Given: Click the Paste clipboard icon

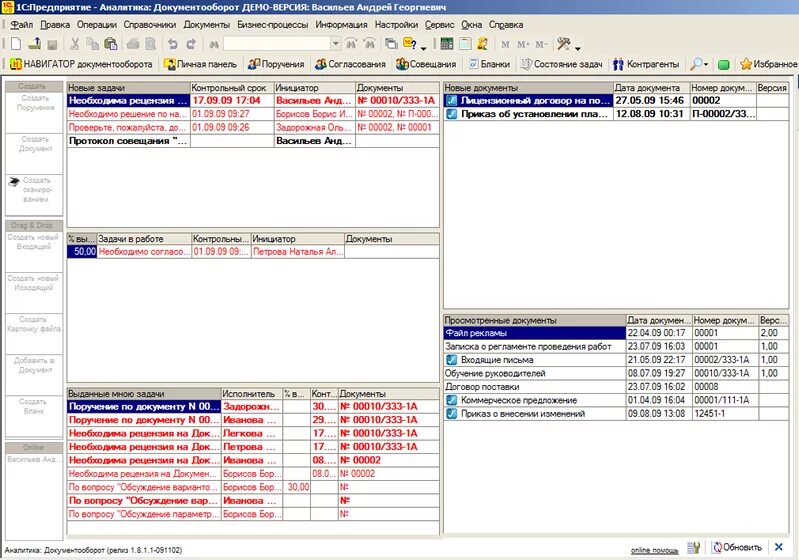Looking at the screenshot, I should tap(111, 44).
